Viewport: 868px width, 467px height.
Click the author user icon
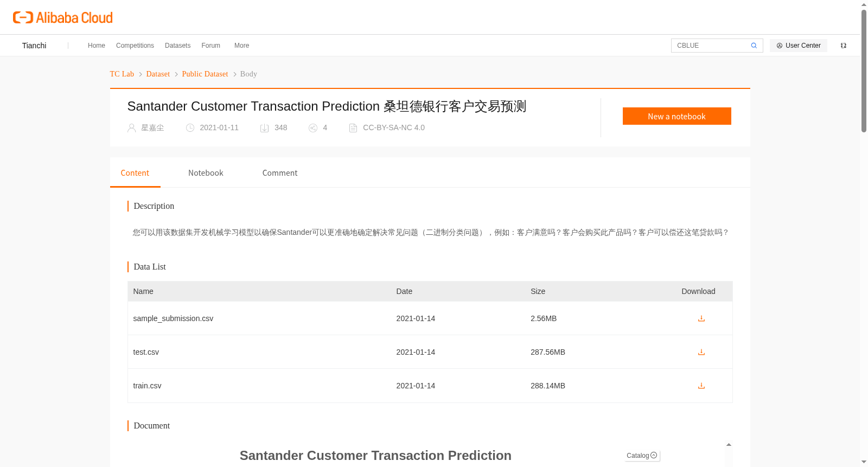coord(131,128)
